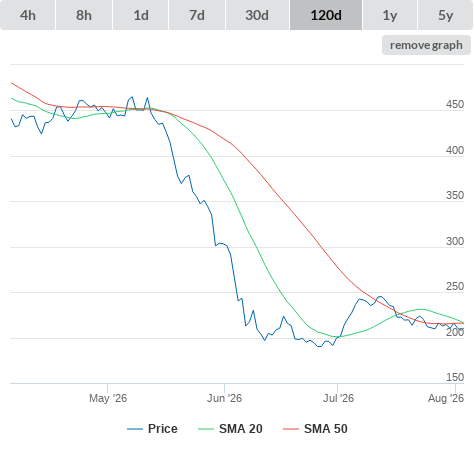Hide the SMA 20 series via legend
The width and height of the screenshot is (474, 455).
pos(241,429)
